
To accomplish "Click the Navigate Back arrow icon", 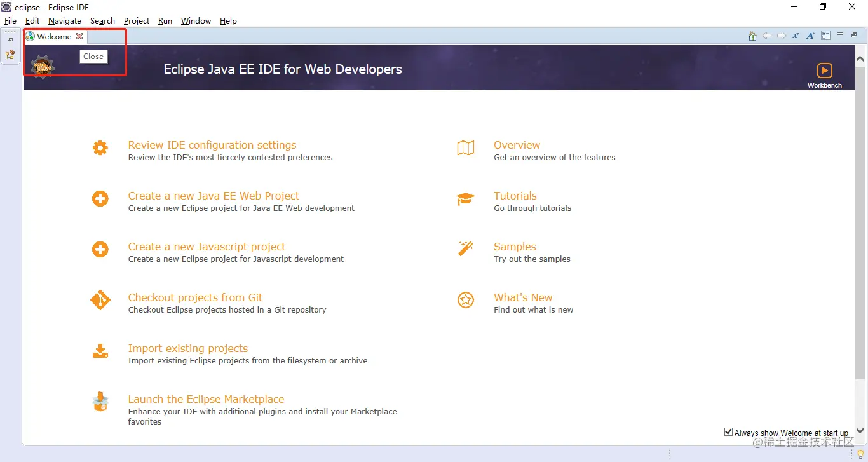I will [x=767, y=36].
